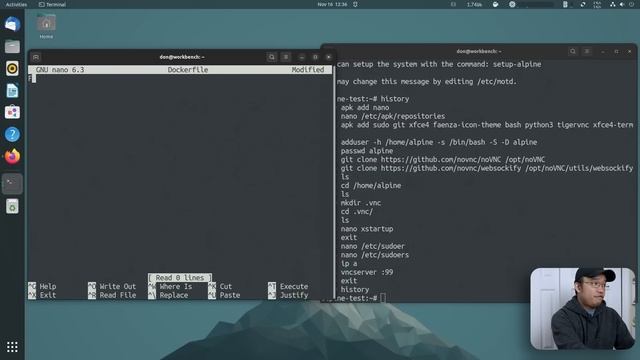Click the 'Read 0 lines' status message
640x360 pixels.
(180, 278)
